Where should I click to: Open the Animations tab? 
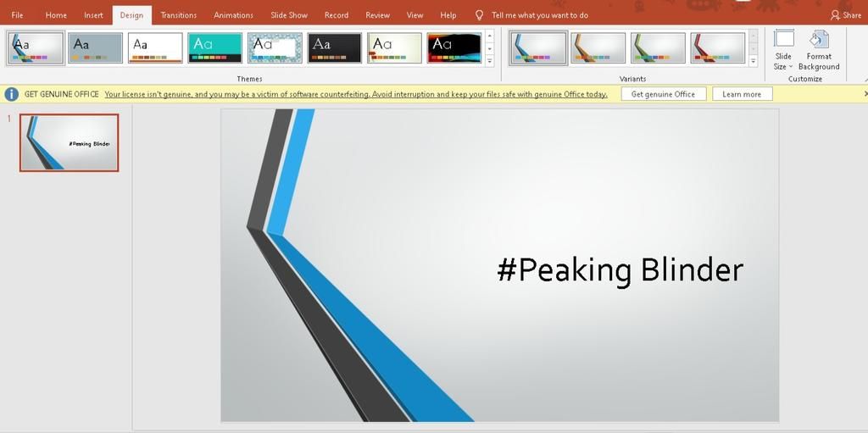pyautogui.click(x=234, y=15)
